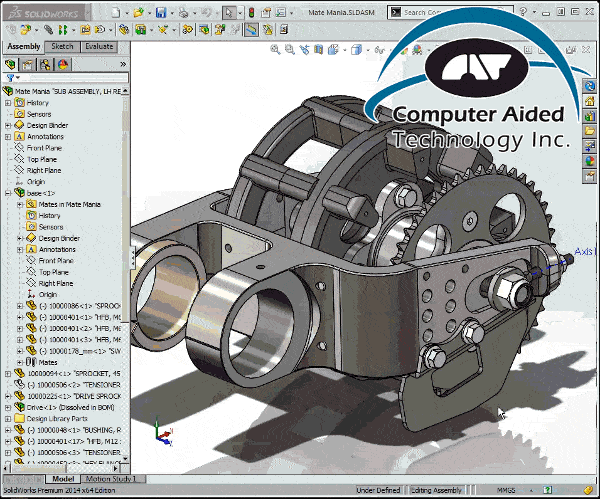Click the Bill of Materials icon

point(204,29)
